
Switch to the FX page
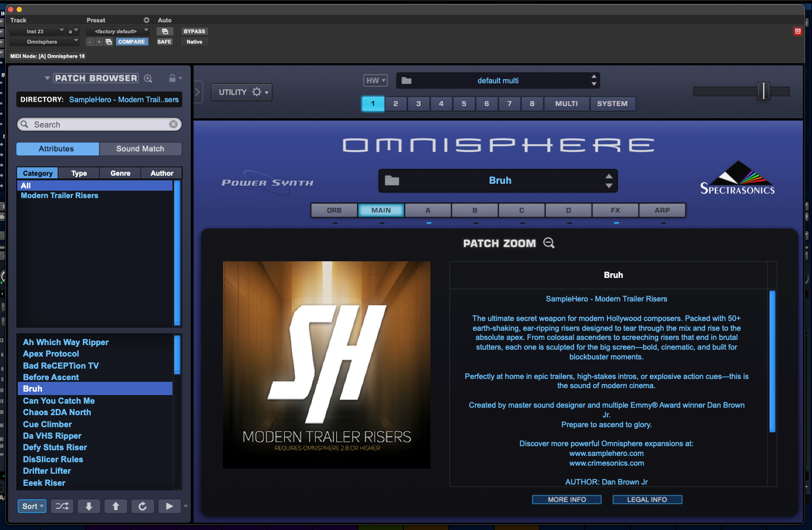coord(615,210)
